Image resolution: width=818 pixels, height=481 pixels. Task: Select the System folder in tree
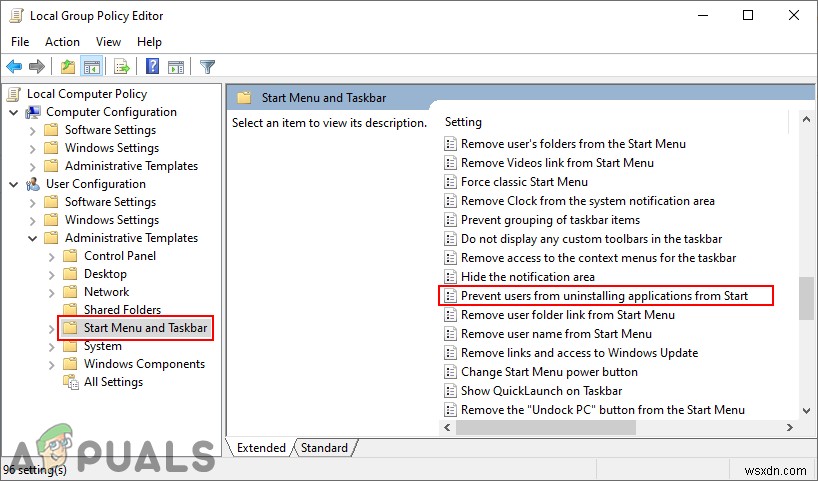pos(103,346)
